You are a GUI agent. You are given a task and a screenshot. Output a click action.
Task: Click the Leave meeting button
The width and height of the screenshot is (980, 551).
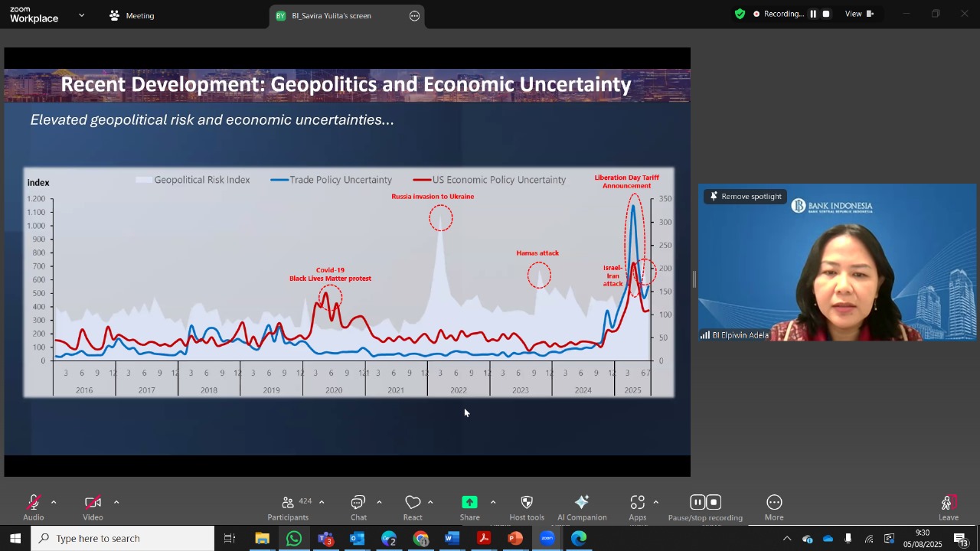949,507
